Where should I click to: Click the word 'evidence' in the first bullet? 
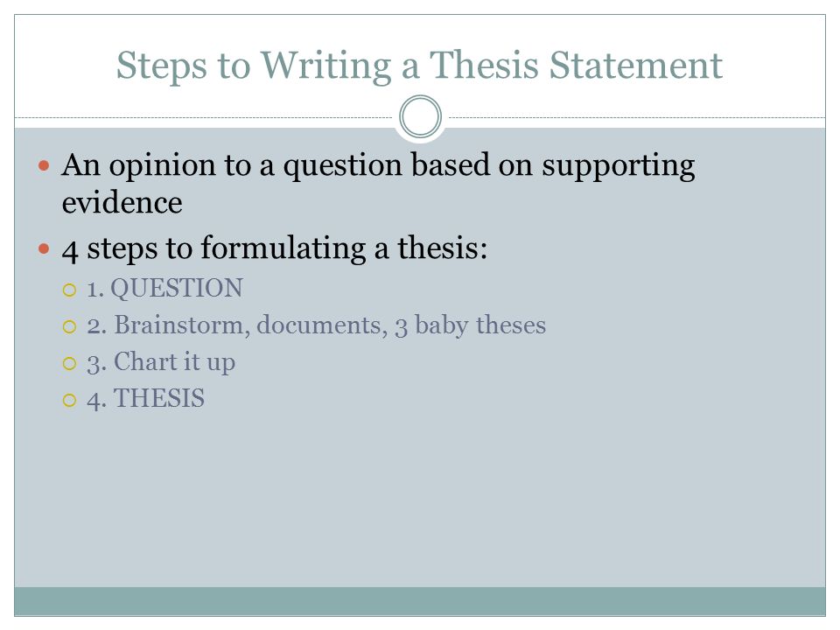click(x=122, y=203)
